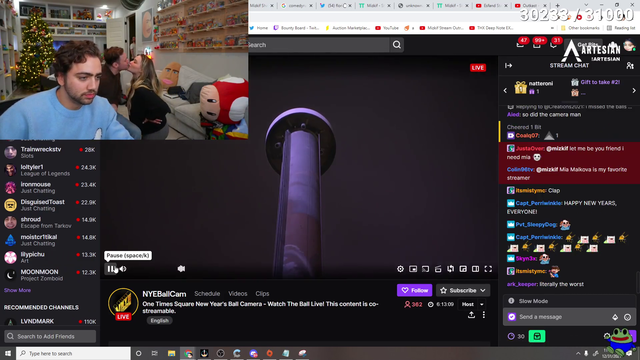Open the bits cheer icon in chat input
This screenshot has height=360, width=640.
tap(615, 317)
